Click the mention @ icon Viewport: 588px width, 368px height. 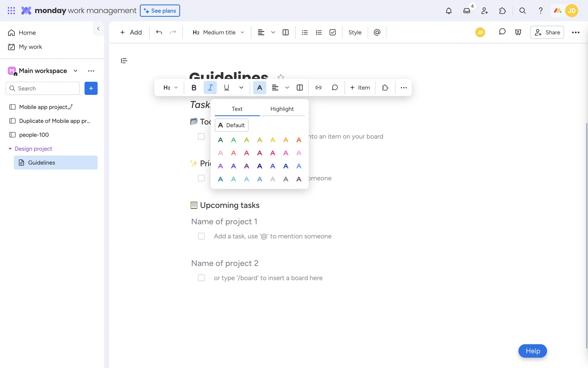pos(377,33)
